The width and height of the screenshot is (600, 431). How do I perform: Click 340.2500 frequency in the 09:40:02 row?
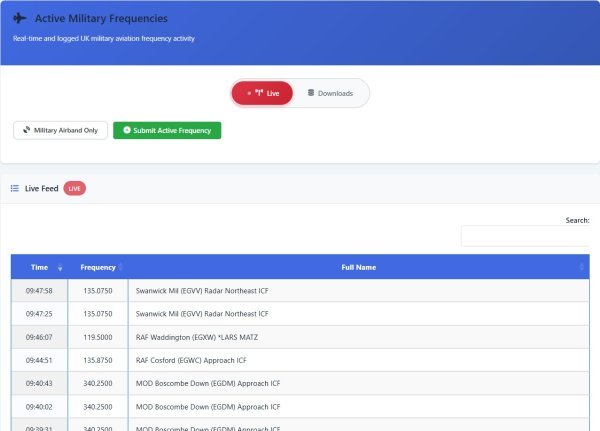pyautogui.click(x=98, y=407)
